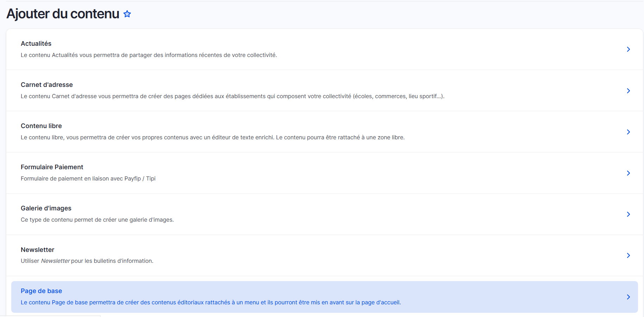Click the right arrow for Formulaire Paiement
This screenshot has height=317, width=644.
click(x=628, y=173)
